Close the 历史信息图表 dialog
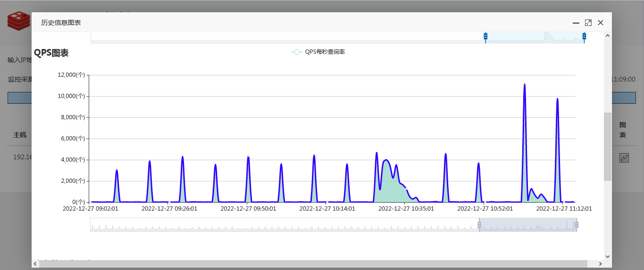Image resolution: width=644 pixels, height=270 pixels. coord(601,23)
